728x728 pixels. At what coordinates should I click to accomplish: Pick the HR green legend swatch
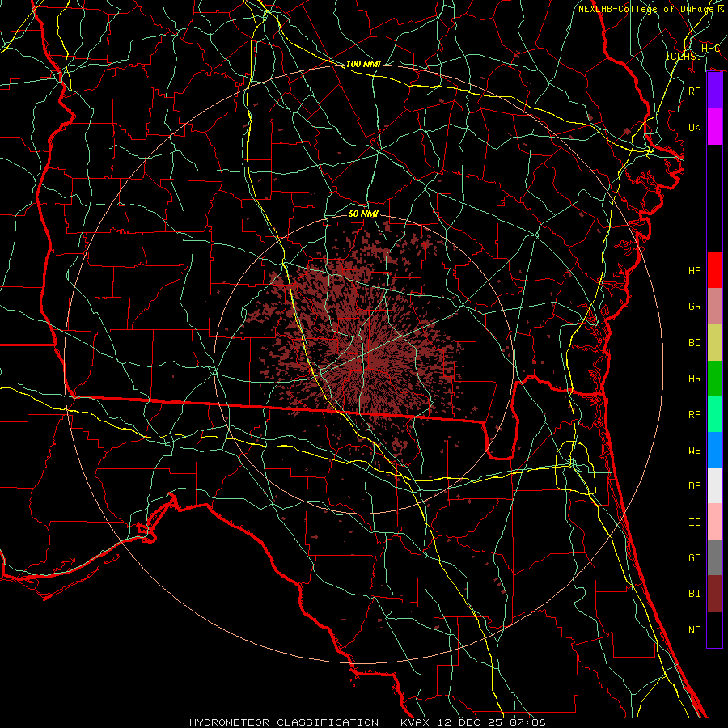(x=714, y=379)
